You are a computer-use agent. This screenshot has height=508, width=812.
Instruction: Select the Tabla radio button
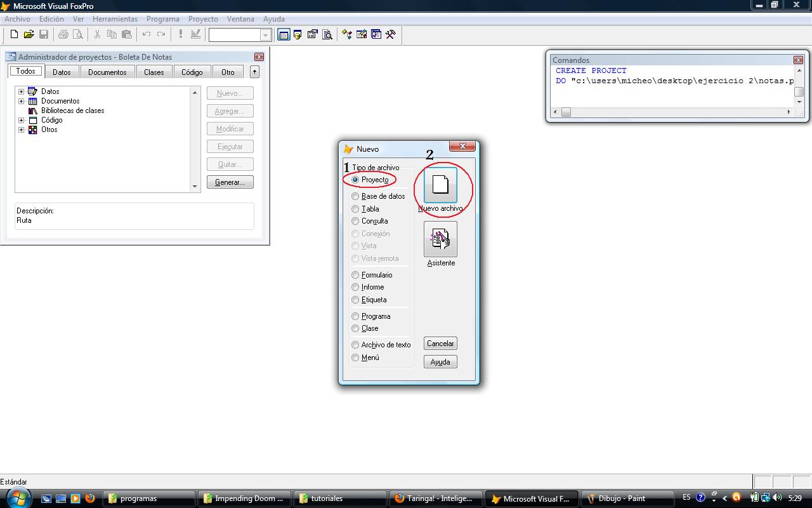(x=355, y=209)
